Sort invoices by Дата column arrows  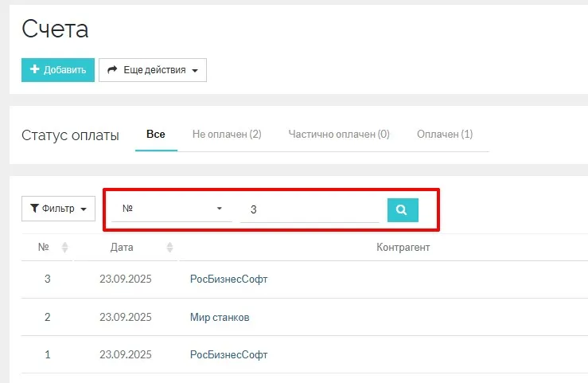point(169,248)
